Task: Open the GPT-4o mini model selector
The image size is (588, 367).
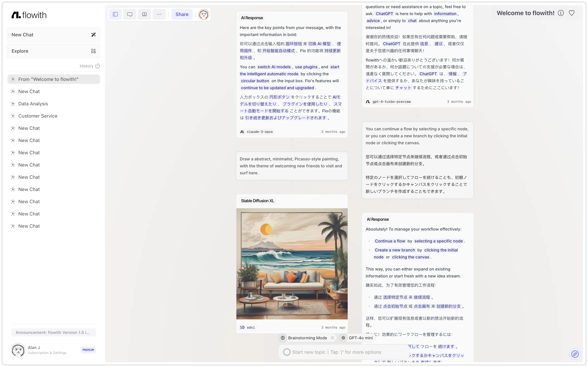Action: coord(357,338)
